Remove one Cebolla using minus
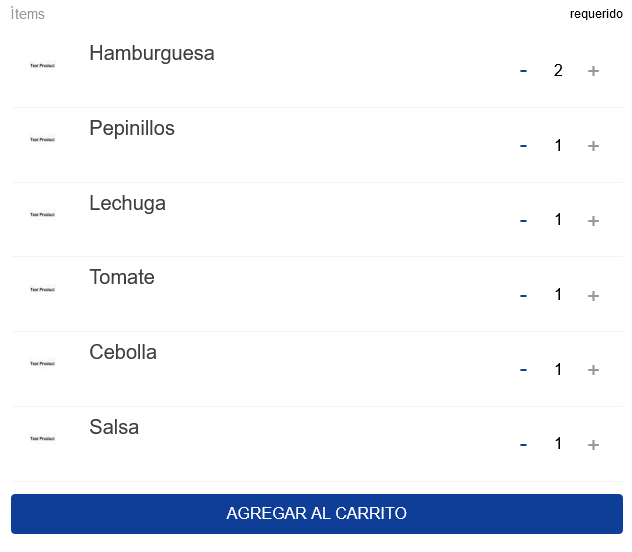632x552 pixels. tap(523, 370)
